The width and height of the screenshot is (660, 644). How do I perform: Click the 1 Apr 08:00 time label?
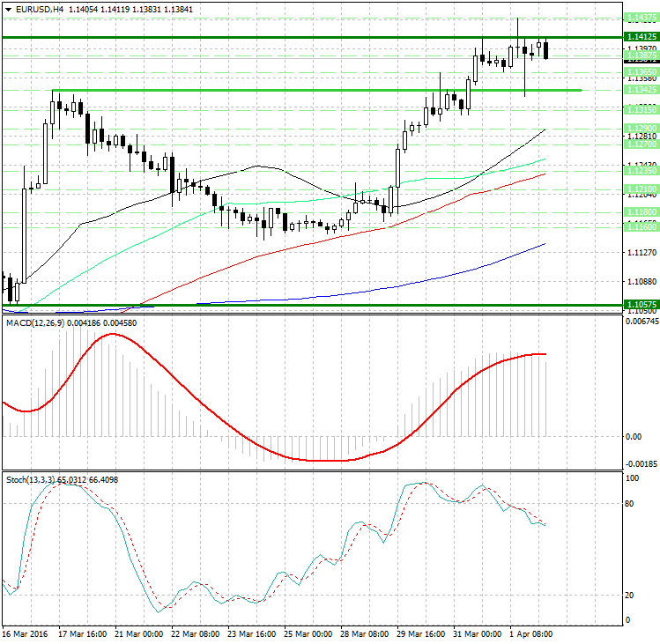530,634
